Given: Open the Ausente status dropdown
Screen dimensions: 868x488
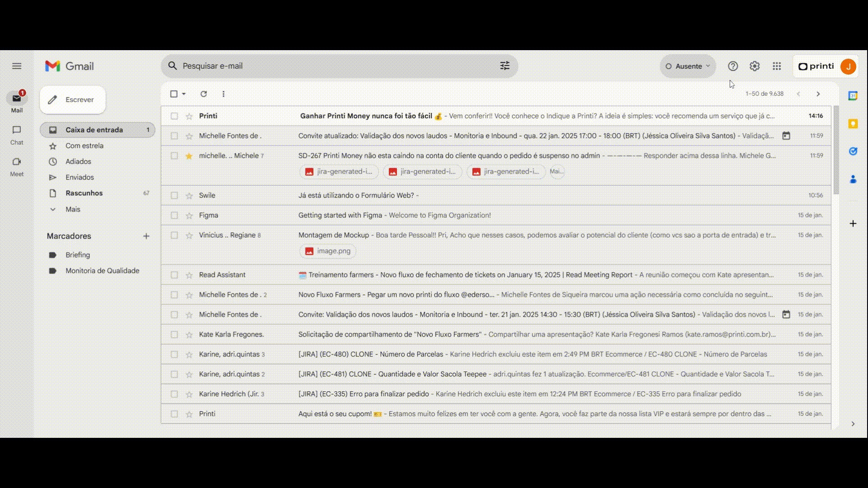Looking at the screenshot, I should [688, 66].
